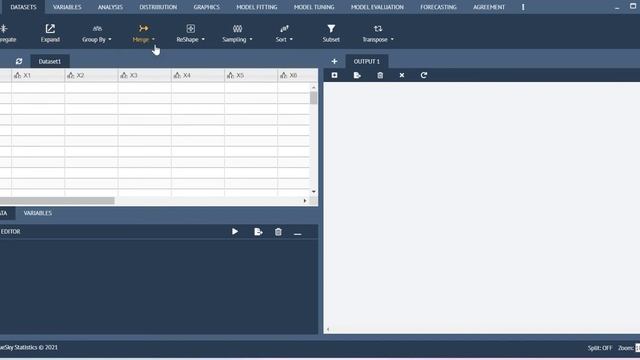Viewport: 640px width, 360px height.
Task: Click the output refresh arrow icon
Action: click(424, 75)
